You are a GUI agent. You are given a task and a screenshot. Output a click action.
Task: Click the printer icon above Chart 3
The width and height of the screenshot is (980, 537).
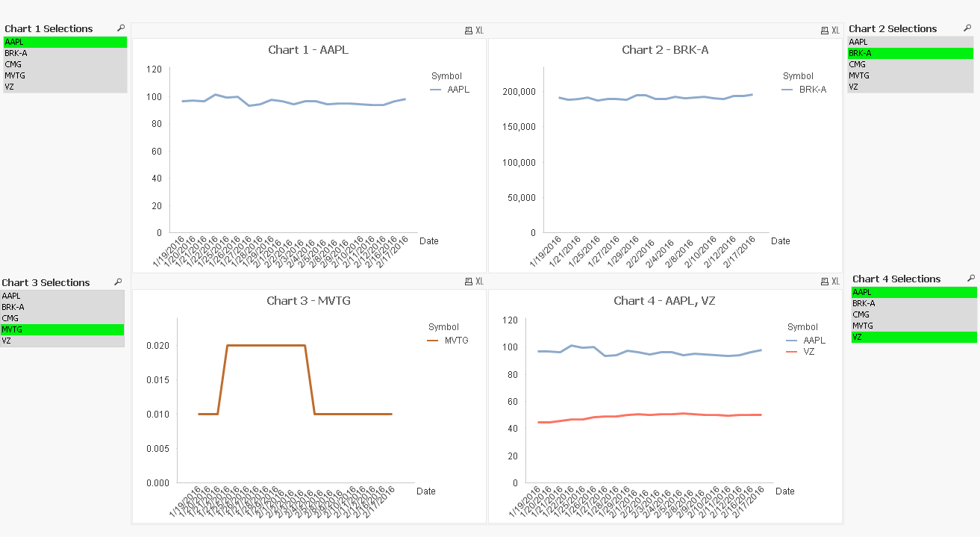(469, 281)
